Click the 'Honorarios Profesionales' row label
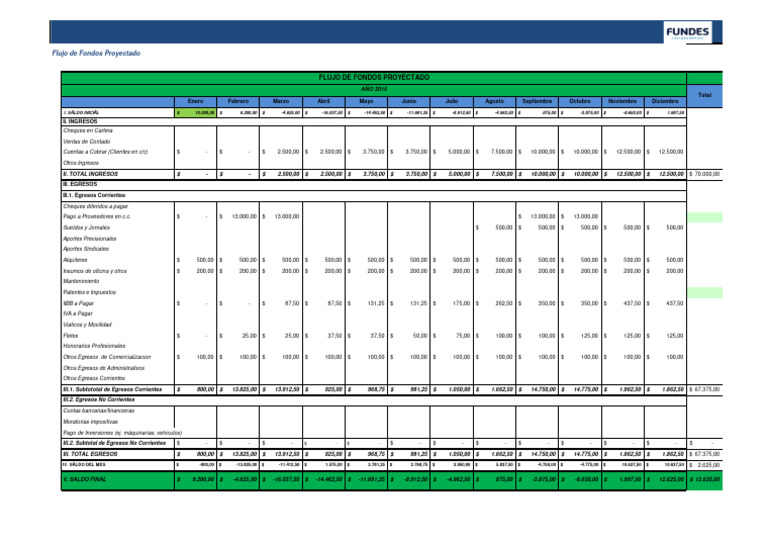Image resolution: width=768 pixels, height=543 pixels. pyautogui.click(x=94, y=346)
